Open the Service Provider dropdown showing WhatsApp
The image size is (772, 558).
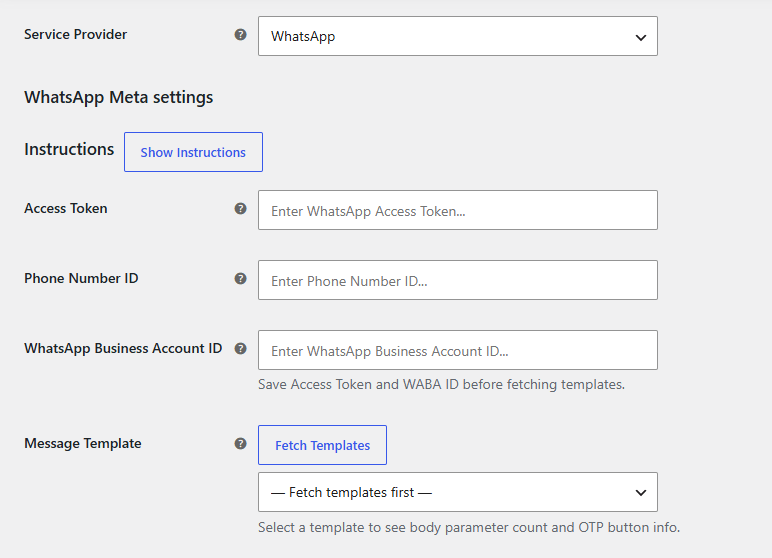(x=458, y=36)
